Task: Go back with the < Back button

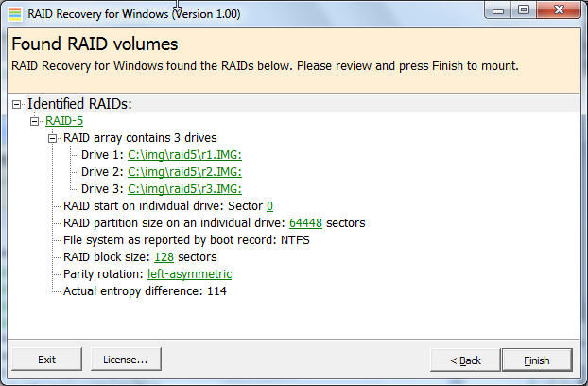Action: (465, 360)
